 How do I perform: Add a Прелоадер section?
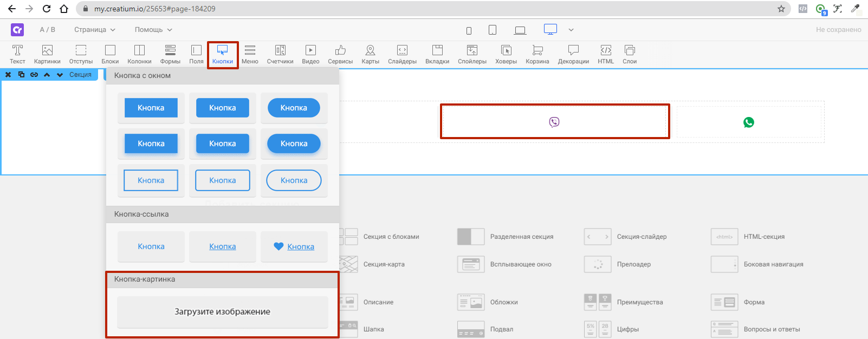coord(618,264)
